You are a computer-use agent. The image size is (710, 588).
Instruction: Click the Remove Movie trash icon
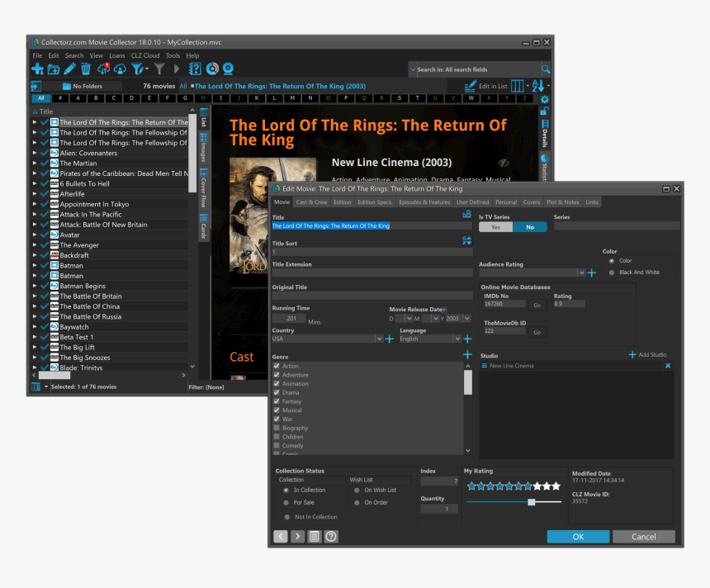[85, 69]
